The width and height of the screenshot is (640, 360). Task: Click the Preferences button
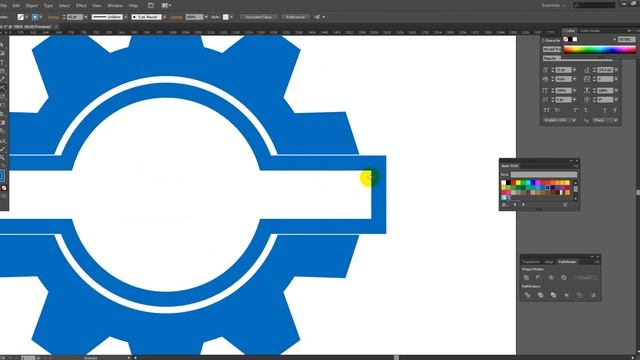[x=295, y=17]
